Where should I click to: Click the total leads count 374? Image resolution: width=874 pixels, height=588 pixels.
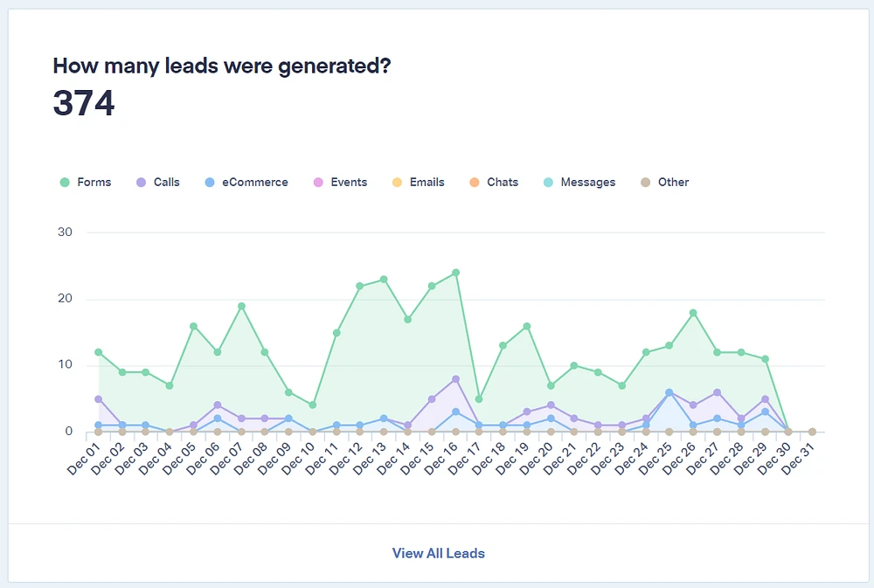coord(85,102)
